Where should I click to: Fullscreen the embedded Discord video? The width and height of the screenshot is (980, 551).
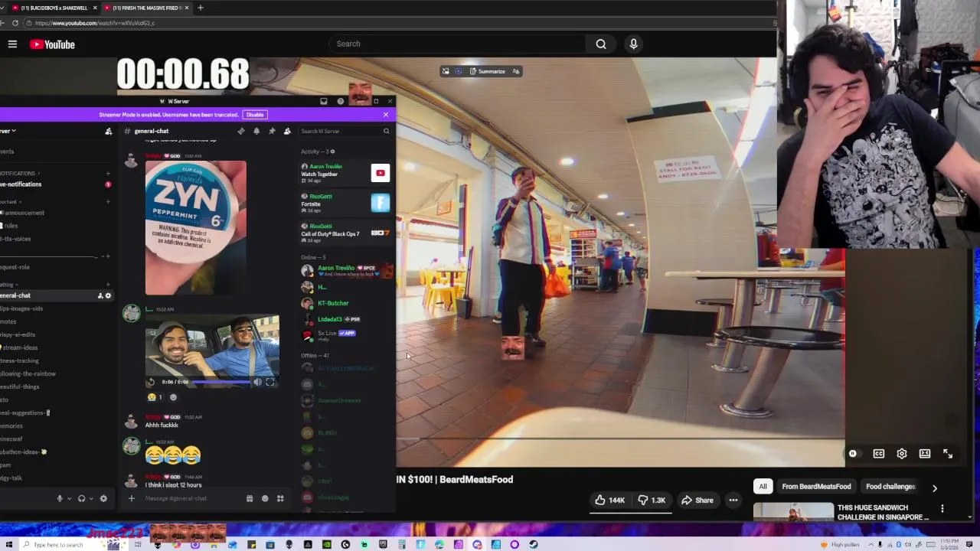point(270,382)
